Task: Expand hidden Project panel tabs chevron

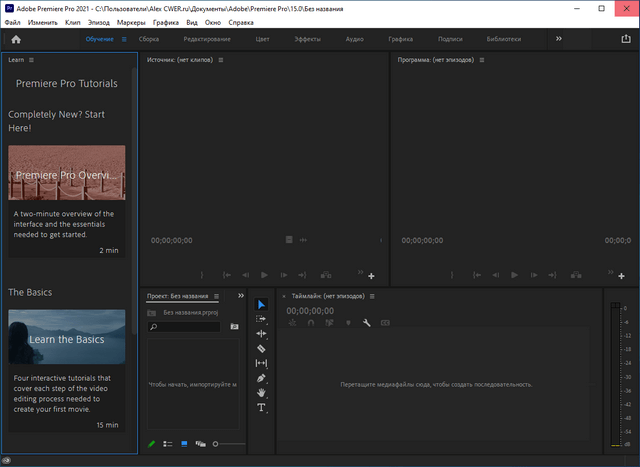Action: click(x=240, y=296)
